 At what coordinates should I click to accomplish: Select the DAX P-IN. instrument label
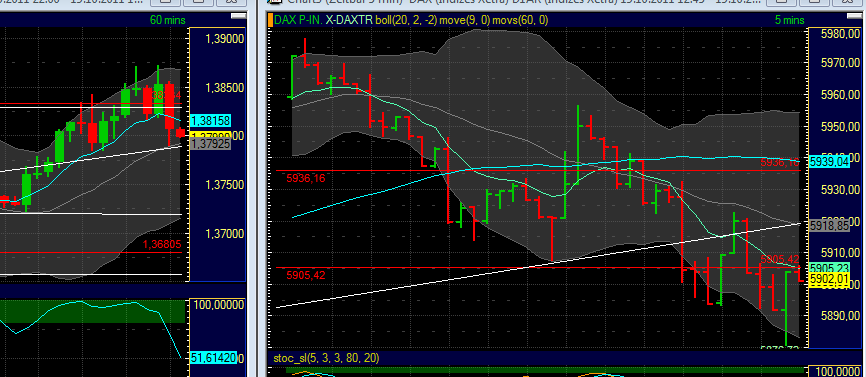[x=298, y=20]
